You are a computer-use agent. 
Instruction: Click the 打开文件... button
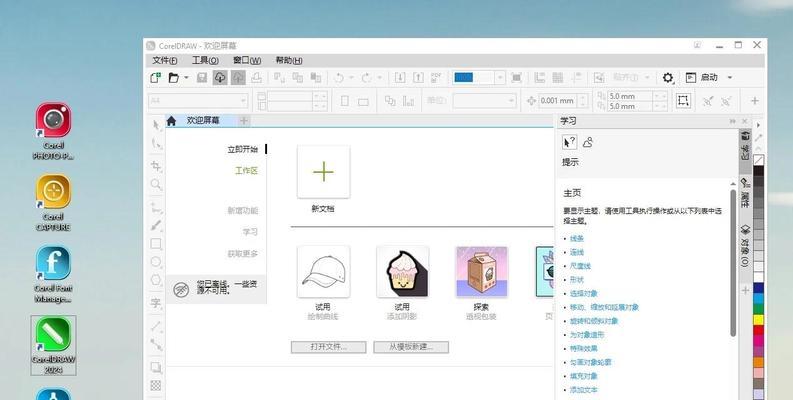(327, 347)
